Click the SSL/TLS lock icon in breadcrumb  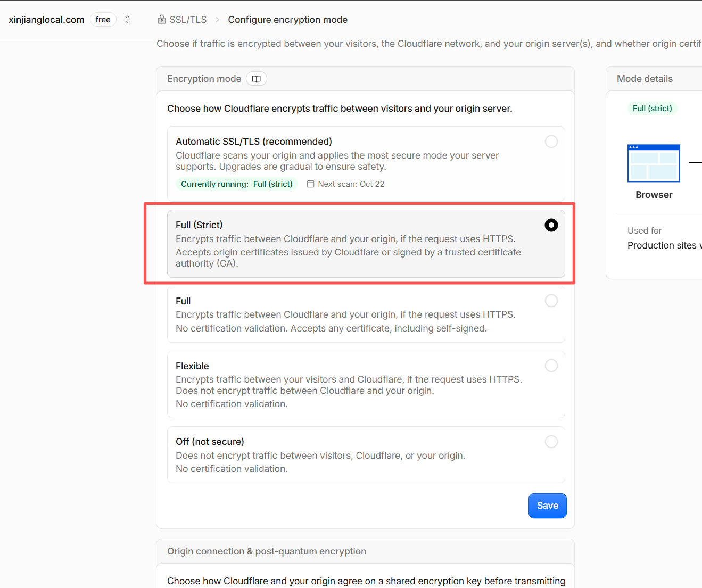pyautogui.click(x=162, y=20)
